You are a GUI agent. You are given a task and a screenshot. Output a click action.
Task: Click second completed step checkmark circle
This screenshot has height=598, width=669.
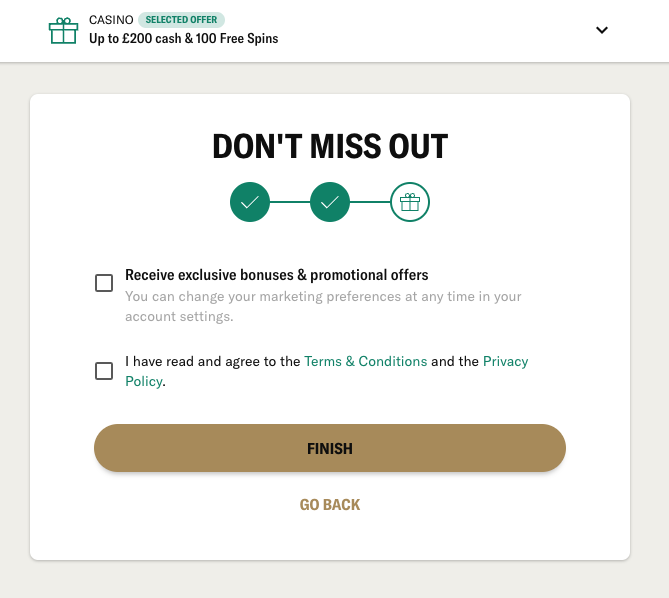tap(330, 202)
